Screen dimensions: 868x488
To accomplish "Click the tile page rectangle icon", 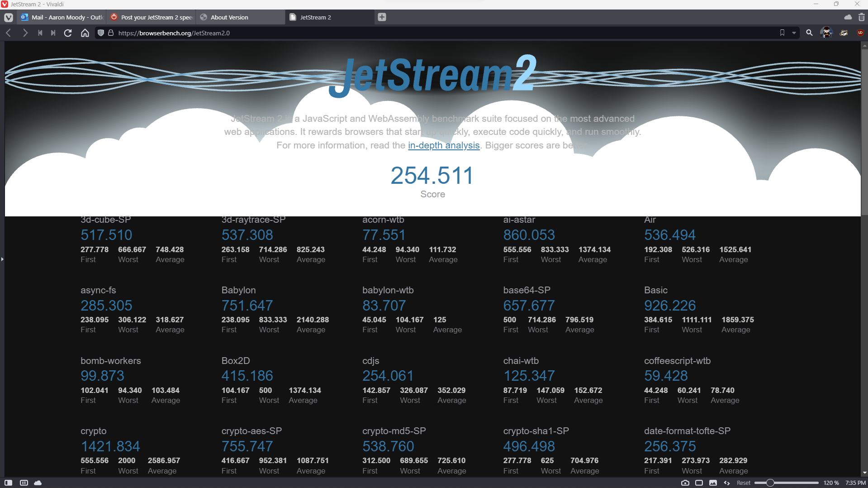I will 699,483.
